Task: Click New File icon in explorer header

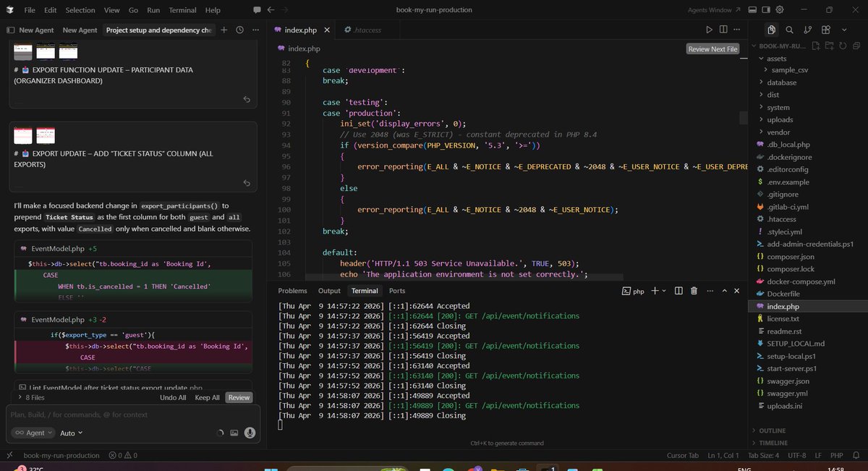Action: pyautogui.click(x=816, y=46)
